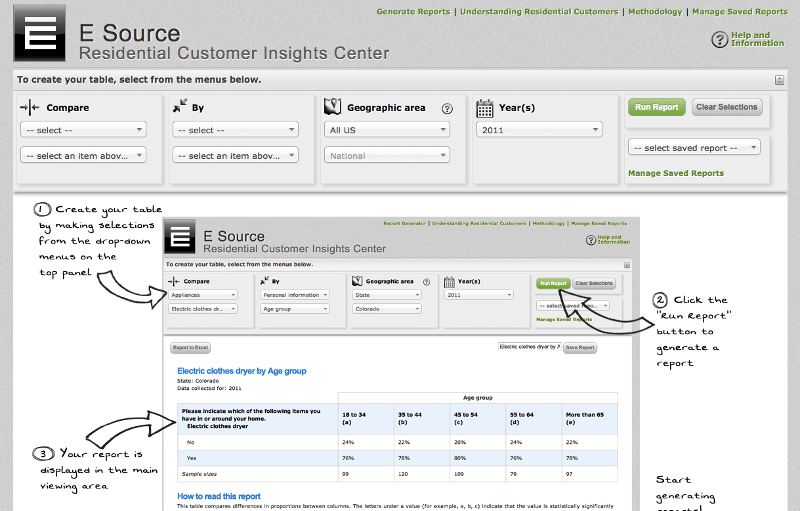Click the 'Electric clothes dryer by Age group' heading
This screenshot has width=800, height=511.
[x=242, y=371]
